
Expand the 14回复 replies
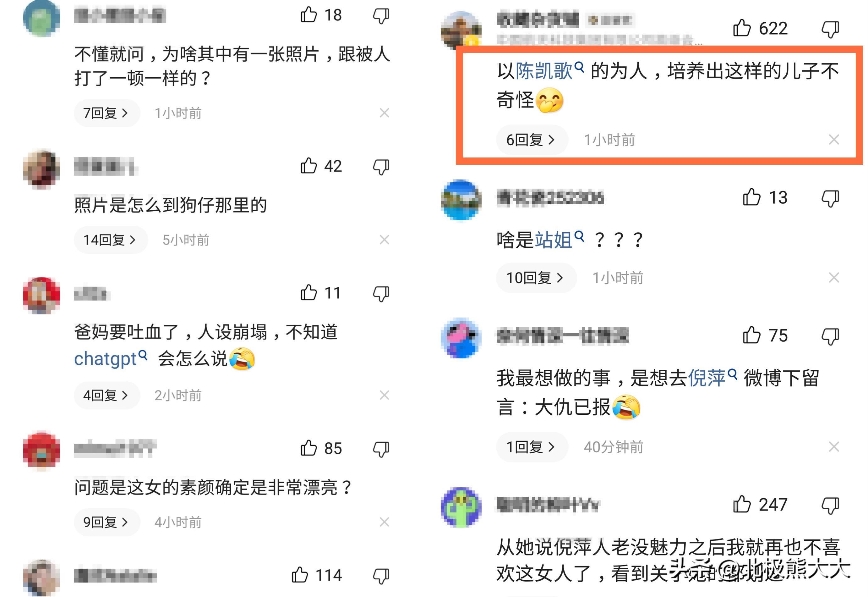click(x=110, y=240)
